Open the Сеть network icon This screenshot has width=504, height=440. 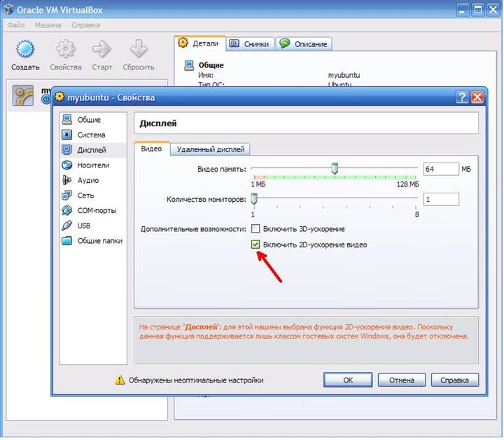(67, 195)
